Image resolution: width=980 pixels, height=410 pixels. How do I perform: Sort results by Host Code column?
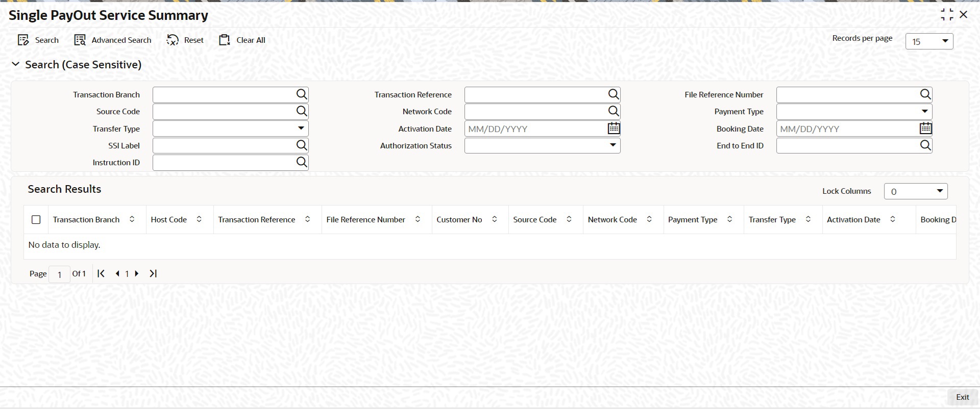point(199,219)
